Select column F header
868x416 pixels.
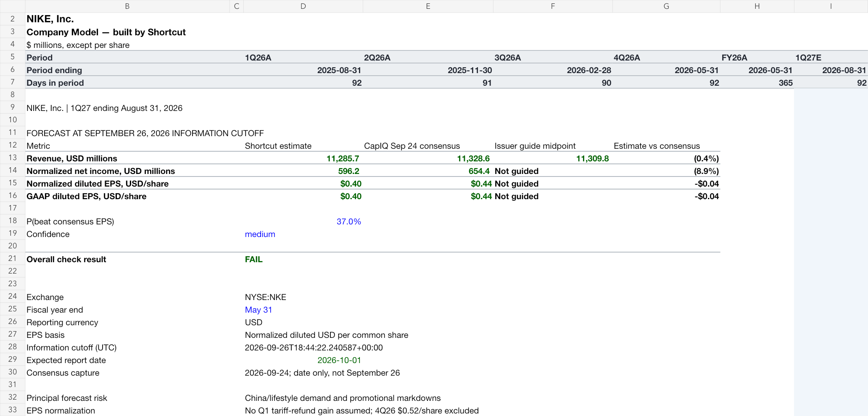click(x=553, y=6)
